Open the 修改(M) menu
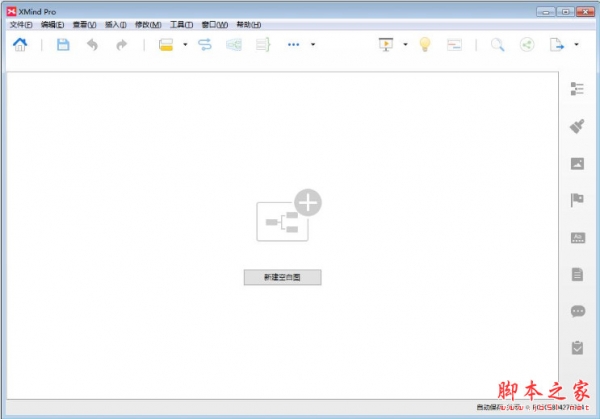The image size is (600, 419). 148,25
